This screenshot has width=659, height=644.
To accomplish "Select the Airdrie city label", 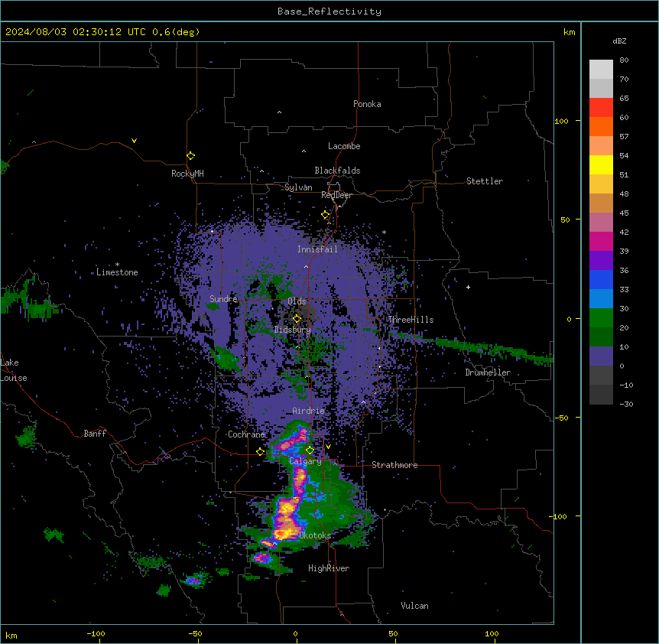I will 309,411.
